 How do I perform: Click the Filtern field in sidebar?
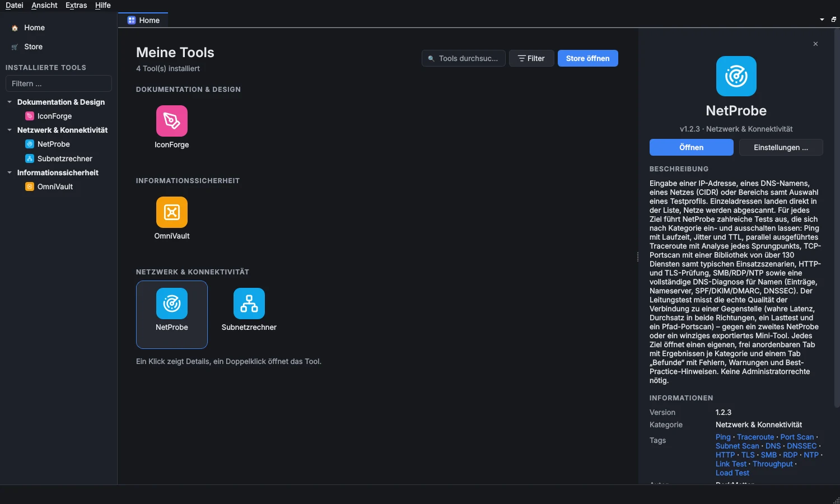[59, 83]
